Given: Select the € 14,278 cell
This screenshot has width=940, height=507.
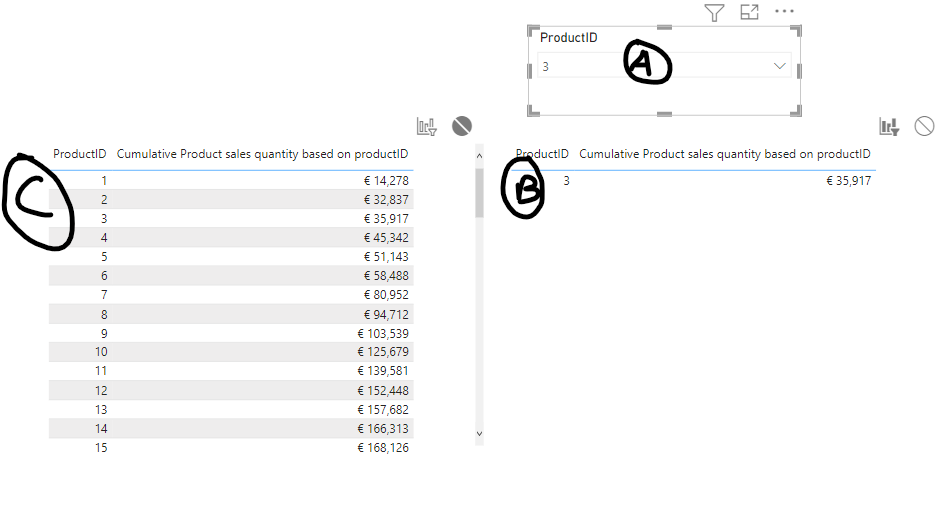Looking at the screenshot, I should click(x=386, y=180).
